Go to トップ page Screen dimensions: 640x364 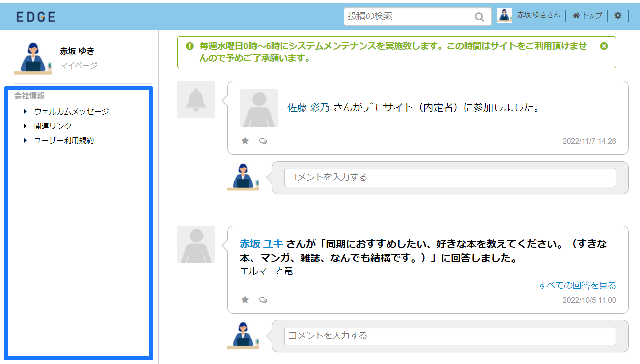[592, 16]
